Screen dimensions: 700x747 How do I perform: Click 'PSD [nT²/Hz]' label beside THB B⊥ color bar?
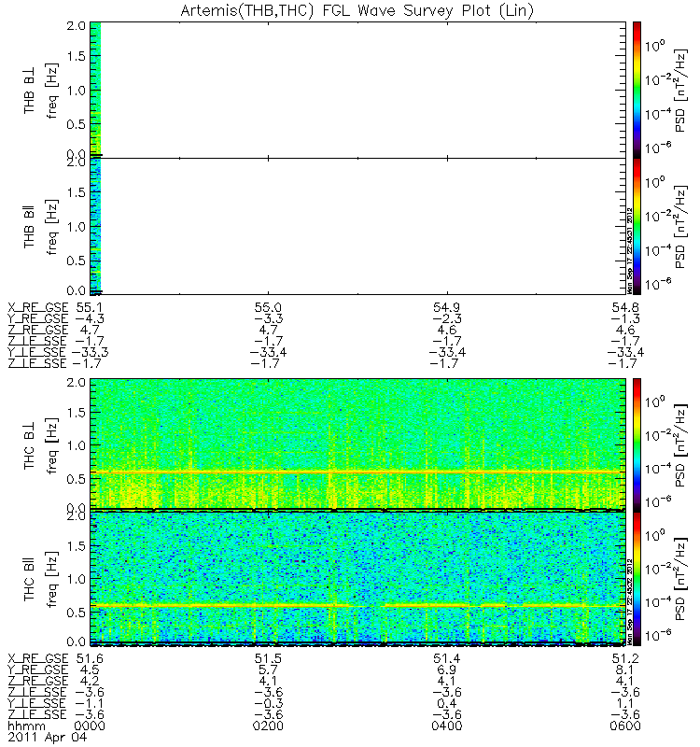click(681, 91)
